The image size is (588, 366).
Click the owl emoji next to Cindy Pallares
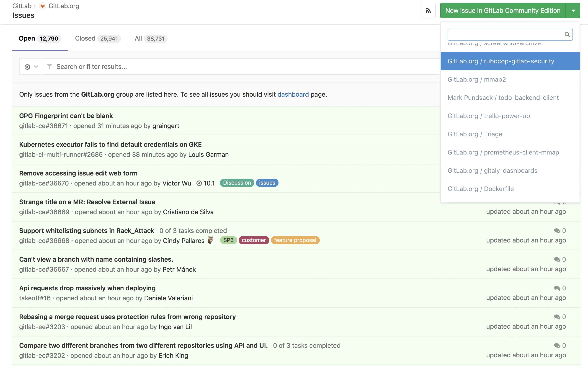coord(210,240)
